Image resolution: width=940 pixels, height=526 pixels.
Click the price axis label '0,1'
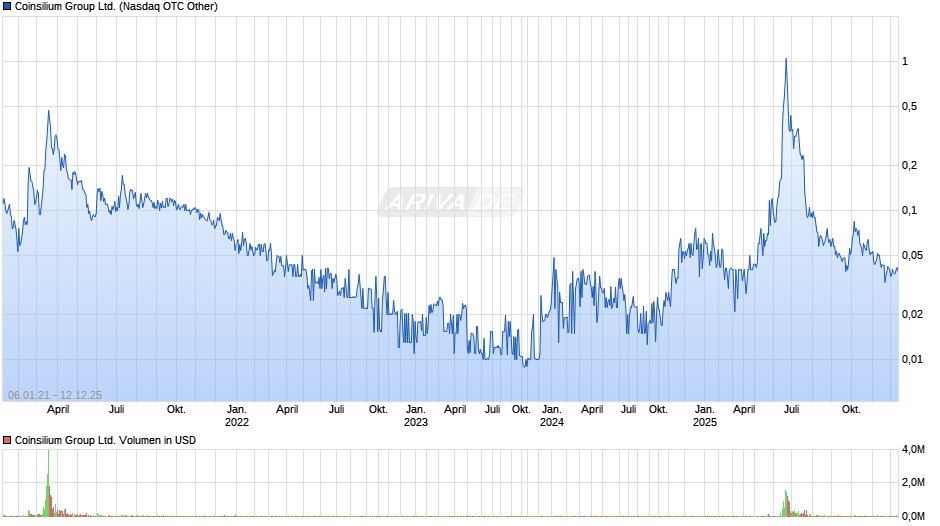(x=909, y=211)
